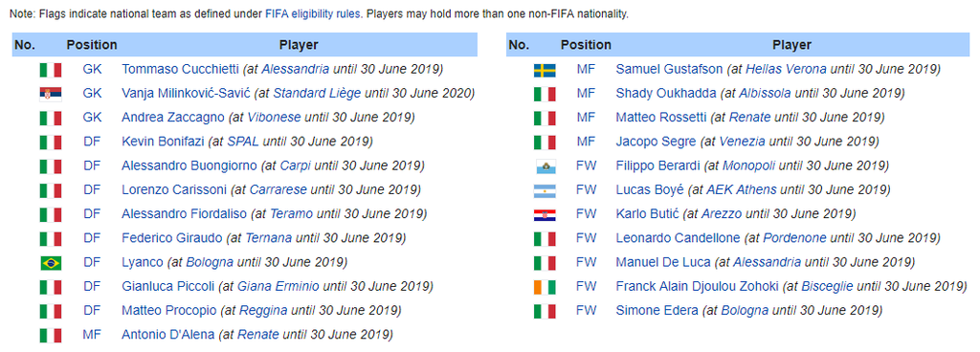Open Simone Edera's player link
Screen dimensions: 980x352
[657, 310]
